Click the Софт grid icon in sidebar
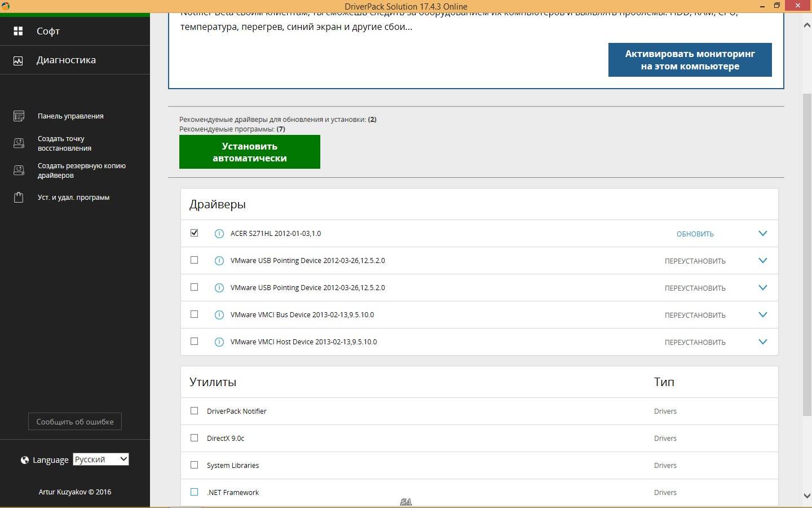Image resolution: width=812 pixels, height=508 pixels. coord(18,31)
